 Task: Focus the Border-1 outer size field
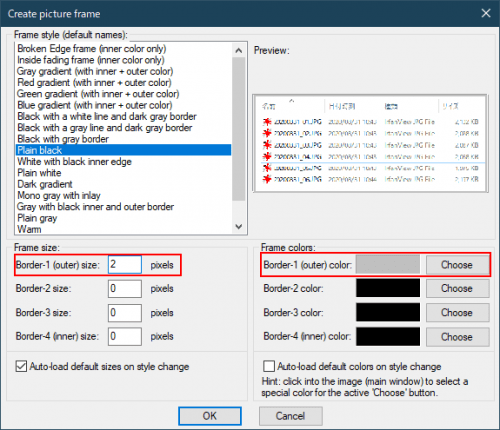[x=125, y=265]
